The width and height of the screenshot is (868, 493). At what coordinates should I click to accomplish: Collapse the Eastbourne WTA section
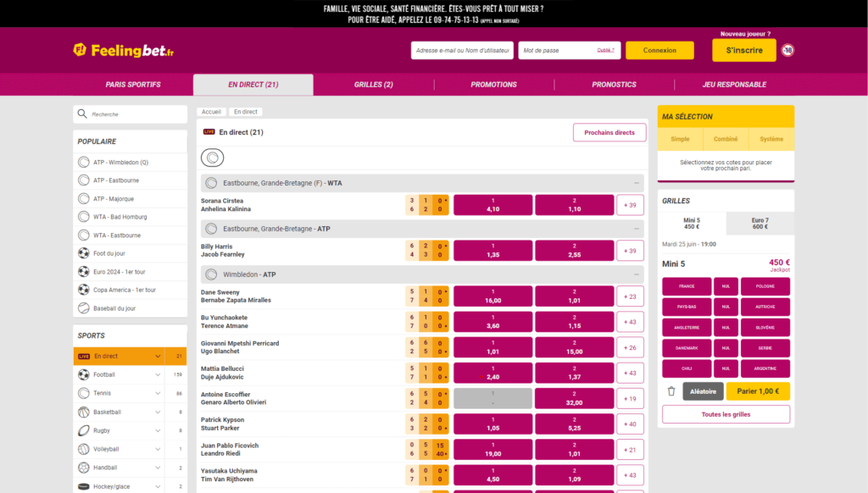[637, 183]
